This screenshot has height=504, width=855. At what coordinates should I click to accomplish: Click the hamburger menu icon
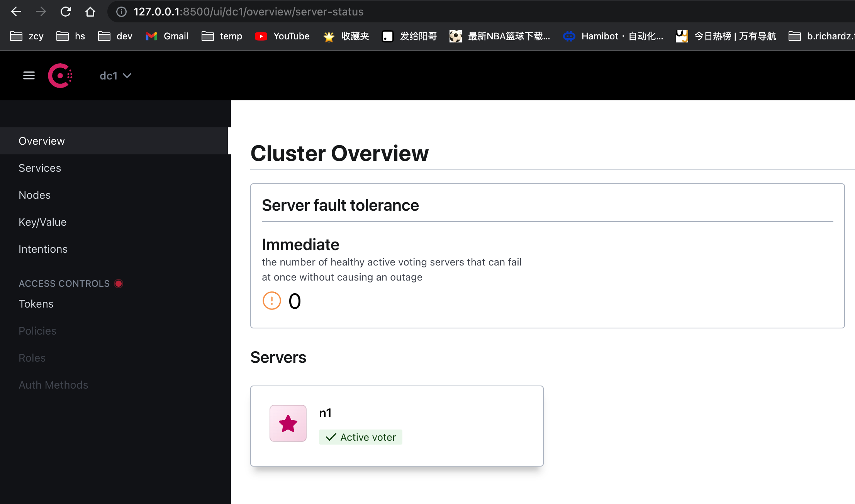point(29,76)
